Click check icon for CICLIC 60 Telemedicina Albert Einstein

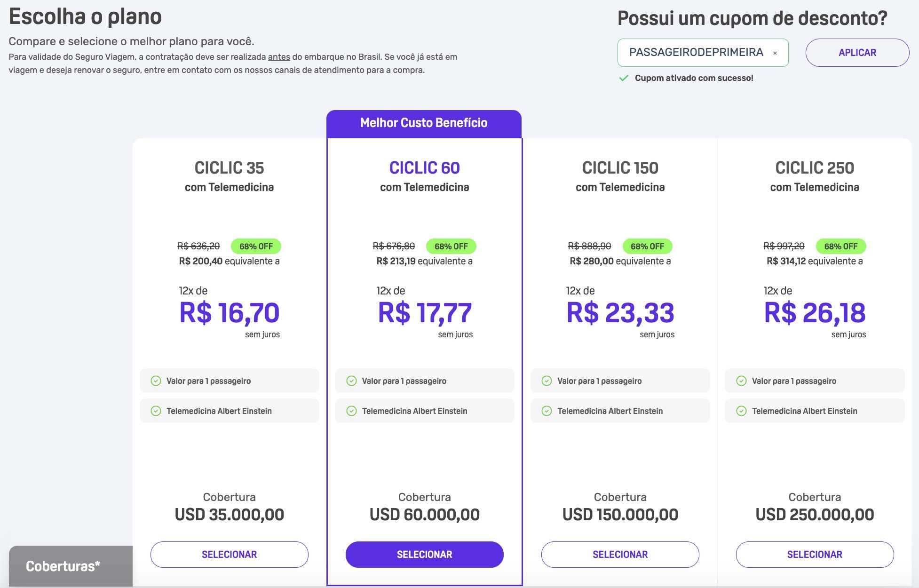pos(351,411)
